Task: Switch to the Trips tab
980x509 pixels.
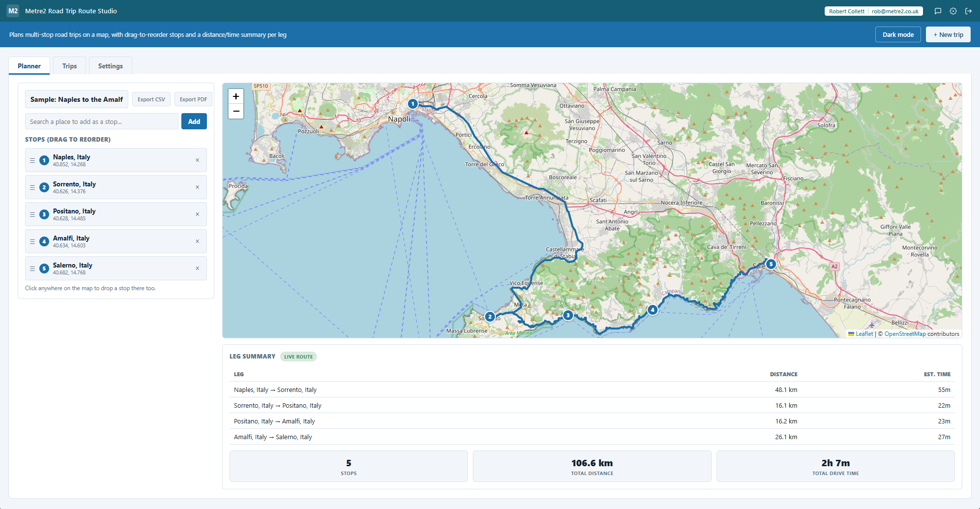Action: [69, 66]
